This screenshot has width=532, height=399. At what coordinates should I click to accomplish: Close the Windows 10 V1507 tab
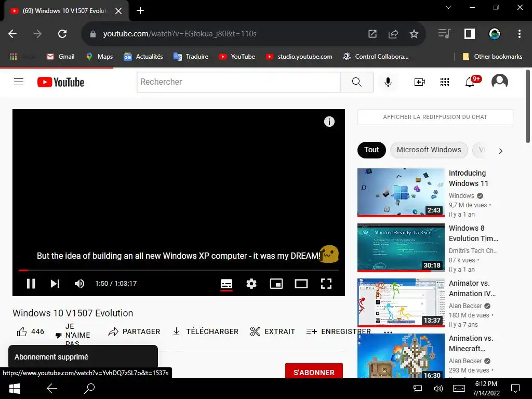click(118, 11)
